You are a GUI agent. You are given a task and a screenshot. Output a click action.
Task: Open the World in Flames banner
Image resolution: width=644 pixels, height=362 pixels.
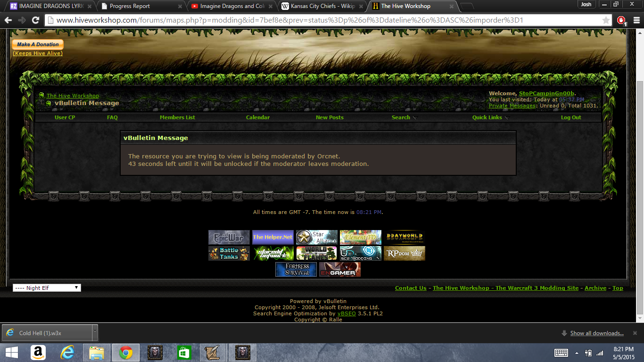click(x=317, y=253)
